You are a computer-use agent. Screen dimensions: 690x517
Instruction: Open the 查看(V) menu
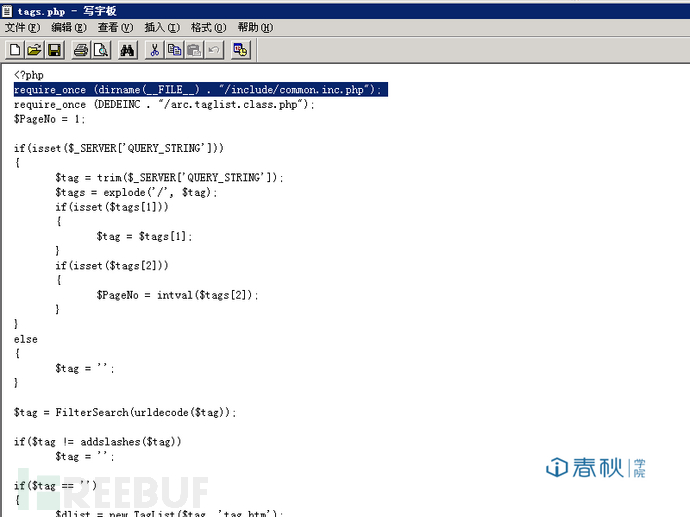(x=115, y=28)
